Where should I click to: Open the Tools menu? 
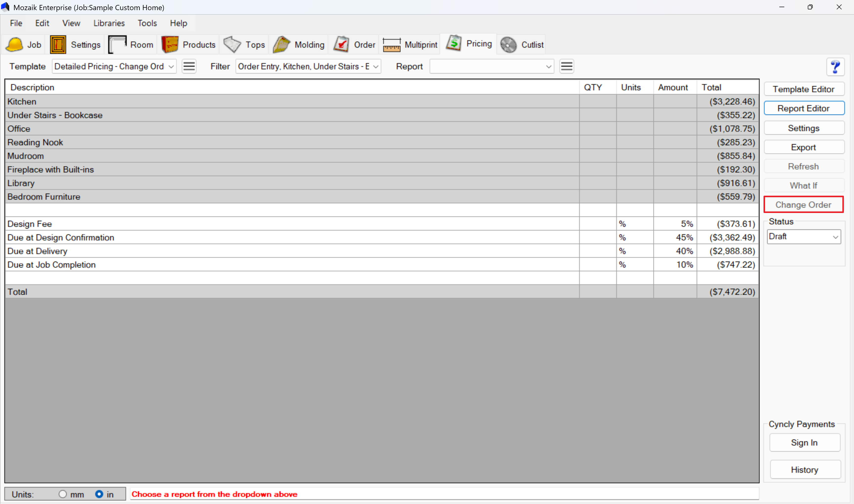(x=147, y=23)
